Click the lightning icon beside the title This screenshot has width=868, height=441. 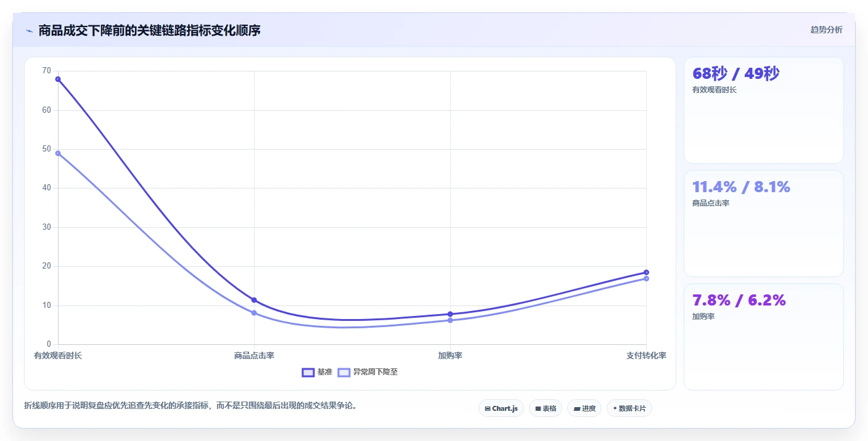point(29,31)
